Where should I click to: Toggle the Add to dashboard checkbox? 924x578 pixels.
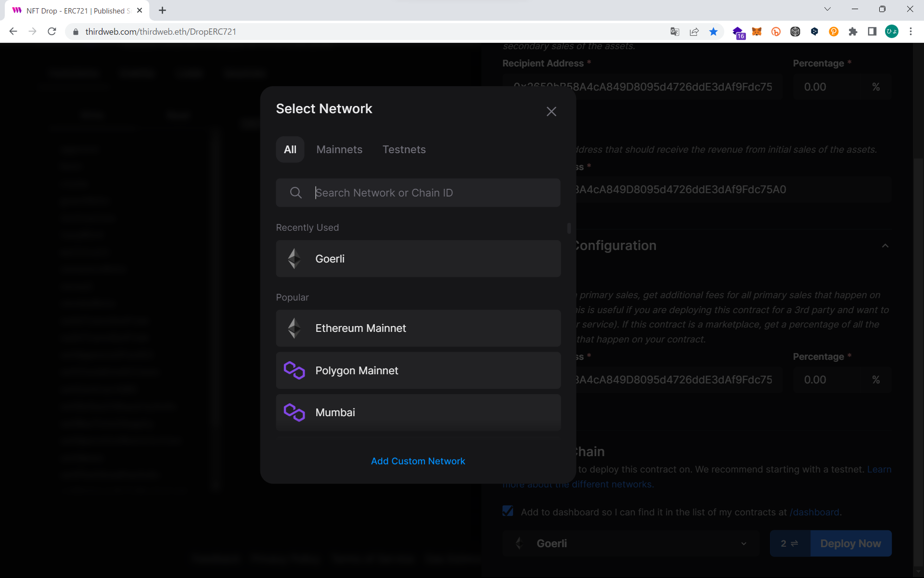[508, 511]
